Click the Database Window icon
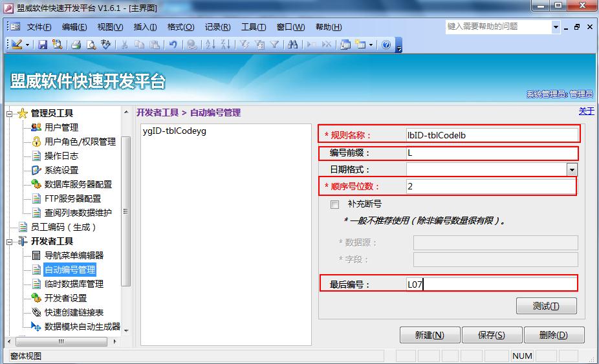Image resolution: width=599 pixels, height=364 pixels. (x=345, y=45)
